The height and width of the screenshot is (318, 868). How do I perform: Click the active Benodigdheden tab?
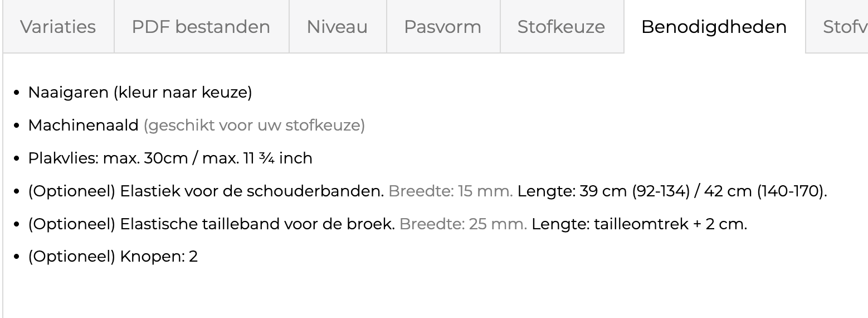click(x=714, y=27)
